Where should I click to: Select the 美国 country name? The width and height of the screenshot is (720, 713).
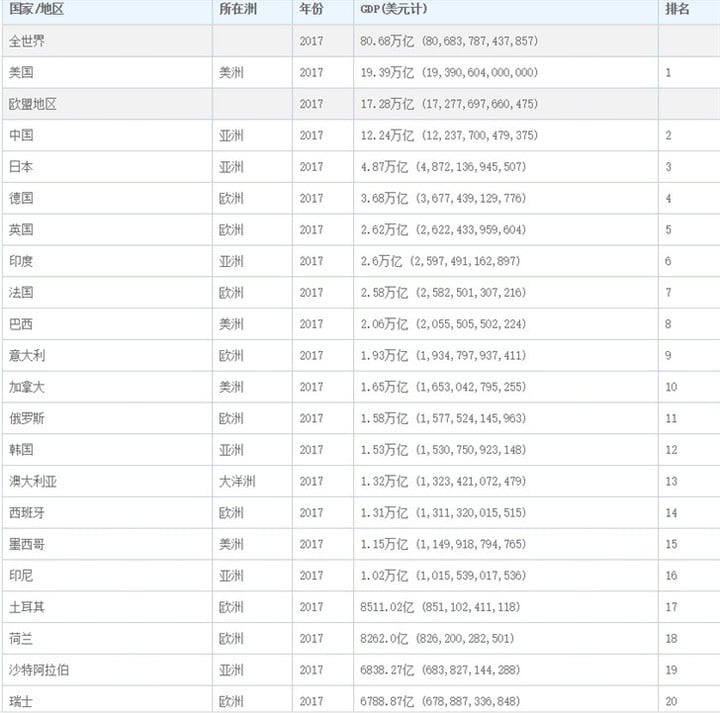point(21,72)
